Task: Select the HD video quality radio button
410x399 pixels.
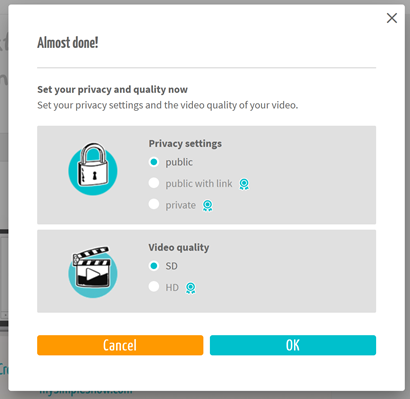Action: (154, 286)
